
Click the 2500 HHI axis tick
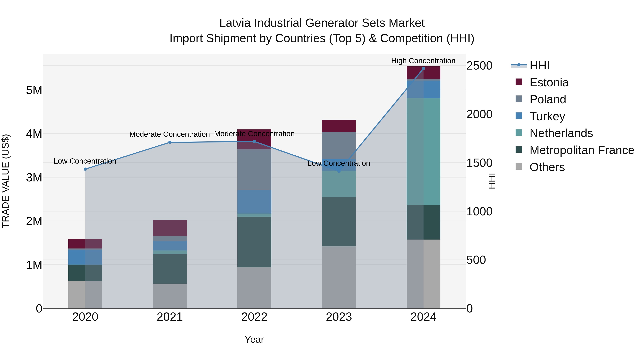479,66
